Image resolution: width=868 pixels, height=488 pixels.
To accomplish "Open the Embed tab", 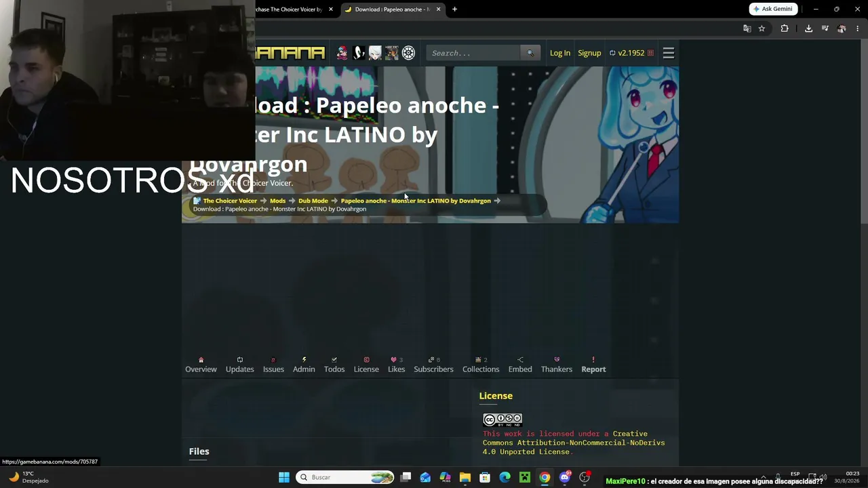I will pos(520,365).
